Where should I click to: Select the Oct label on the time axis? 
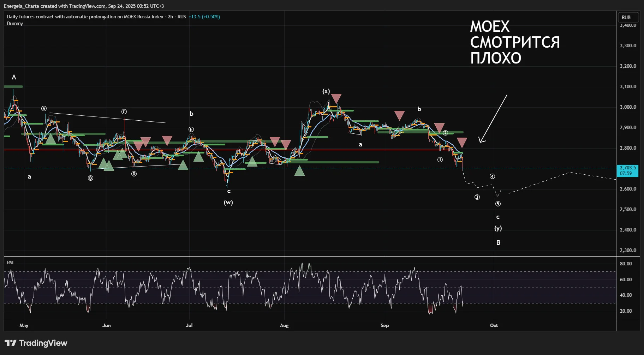point(494,325)
